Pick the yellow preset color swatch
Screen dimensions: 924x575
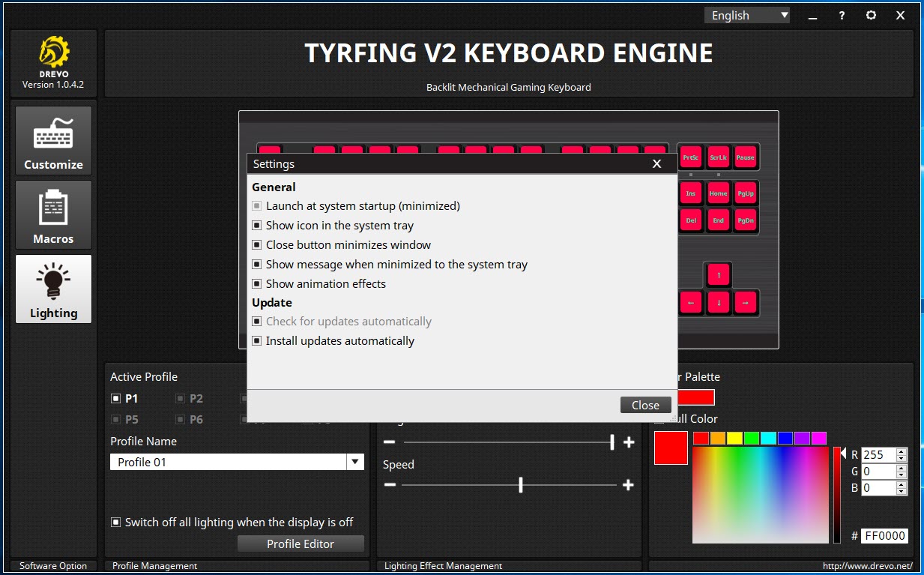tap(734, 438)
